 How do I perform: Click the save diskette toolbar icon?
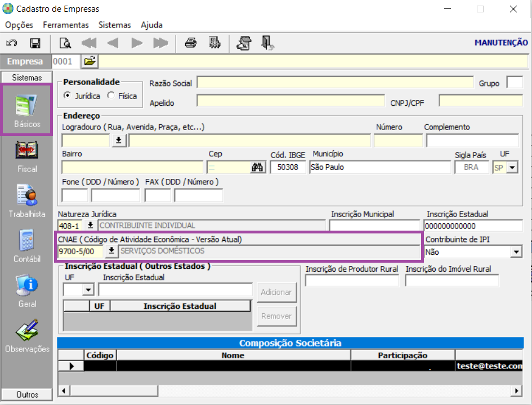pos(35,43)
